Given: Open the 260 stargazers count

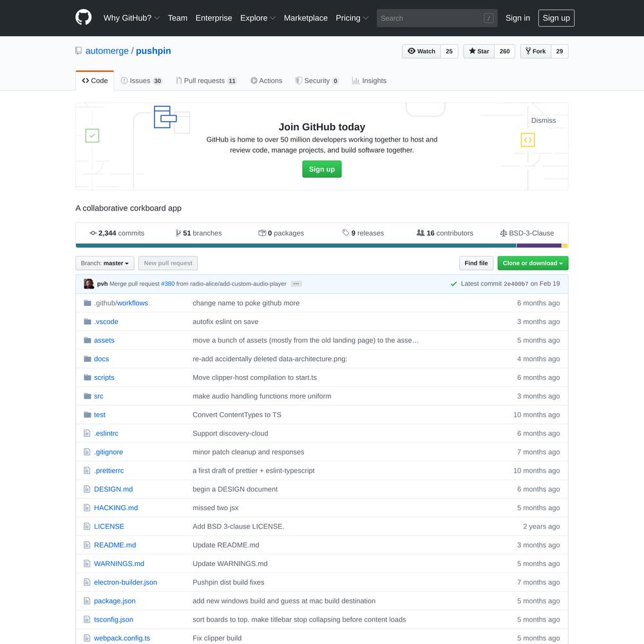Looking at the screenshot, I should (x=504, y=52).
